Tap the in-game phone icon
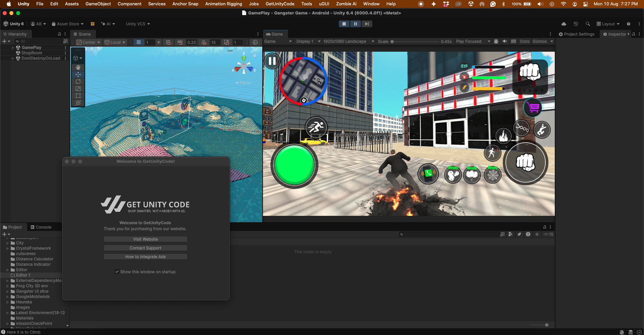The image size is (644, 335). coord(428,174)
